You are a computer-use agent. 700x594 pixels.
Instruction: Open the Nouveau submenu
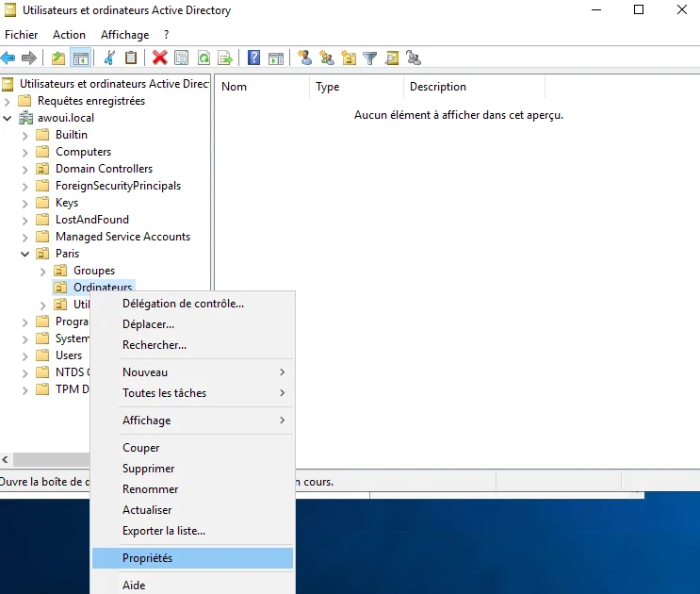pyautogui.click(x=192, y=372)
